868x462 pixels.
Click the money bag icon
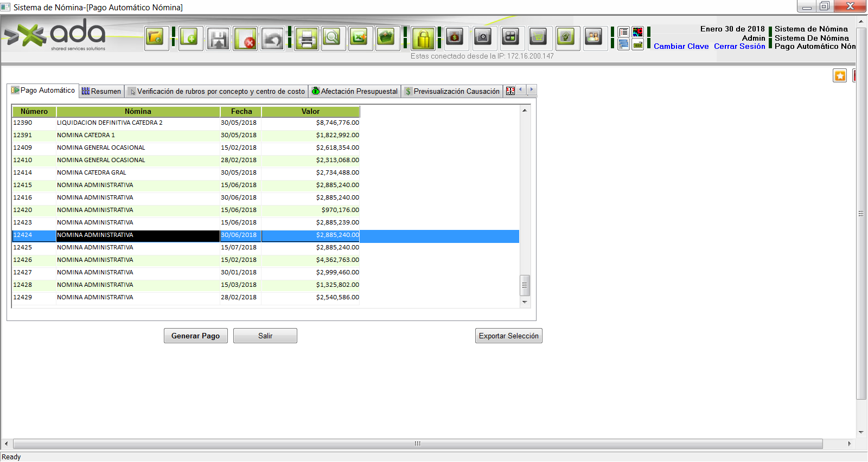455,37
